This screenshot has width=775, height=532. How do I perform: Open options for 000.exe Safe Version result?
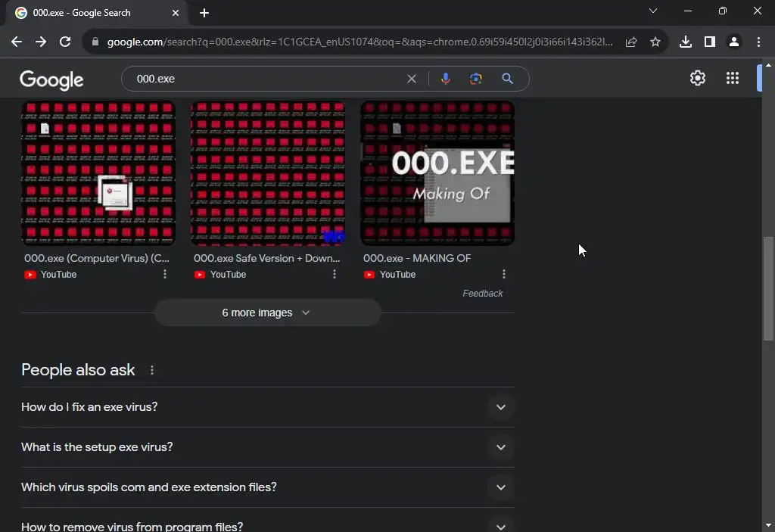pyautogui.click(x=334, y=274)
